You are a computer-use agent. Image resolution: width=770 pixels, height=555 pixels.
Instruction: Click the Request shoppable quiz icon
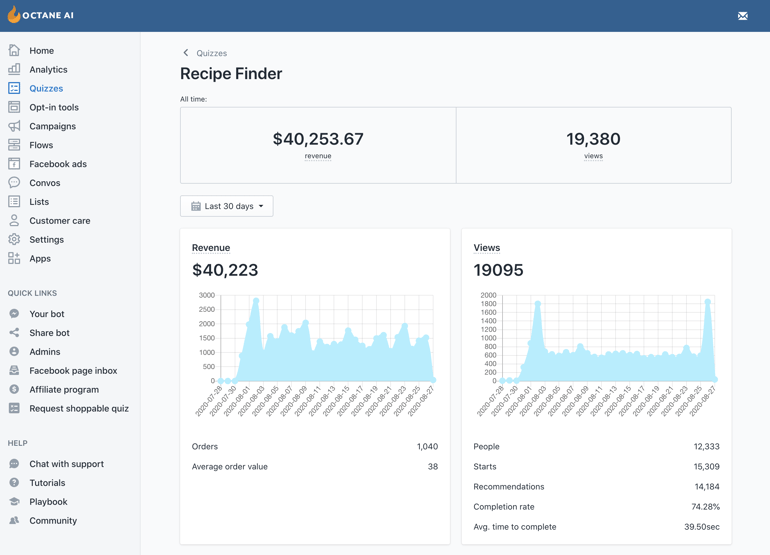pyautogui.click(x=14, y=408)
